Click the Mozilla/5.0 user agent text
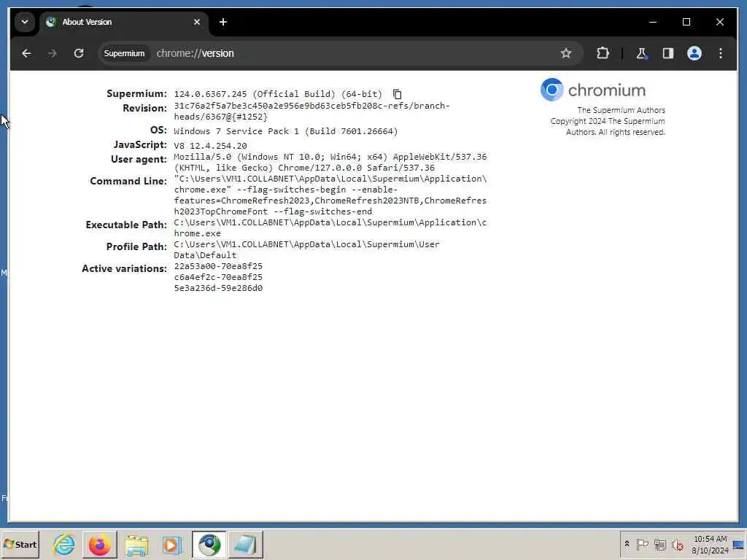The width and height of the screenshot is (747, 560). pyautogui.click(x=330, y=162)
